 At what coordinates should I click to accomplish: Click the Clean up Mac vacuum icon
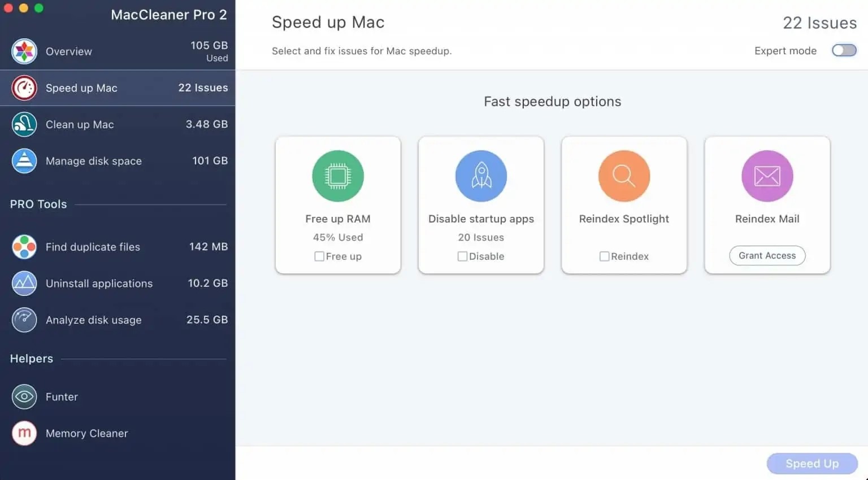[x=24, y=124]
